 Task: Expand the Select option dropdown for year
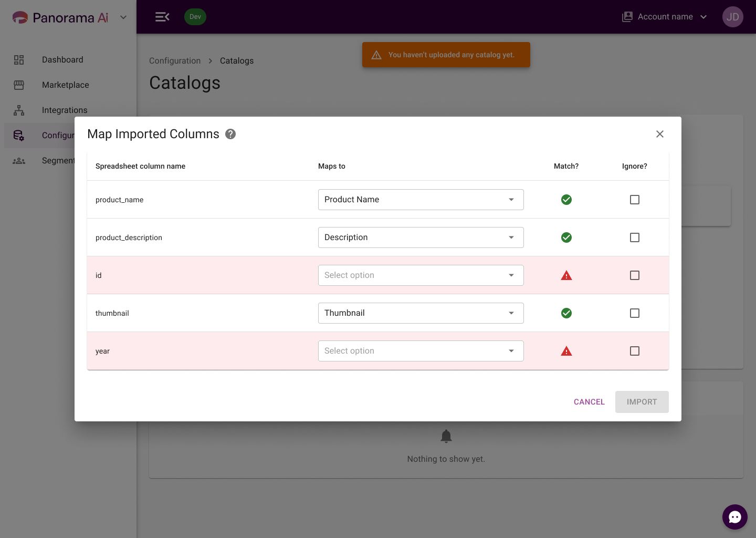(x=421, y=351)
